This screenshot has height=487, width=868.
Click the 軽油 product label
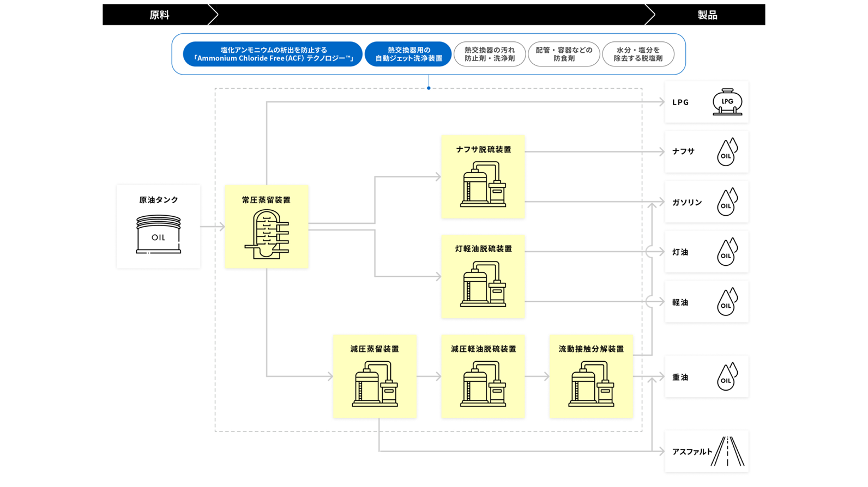coord(680,302)
